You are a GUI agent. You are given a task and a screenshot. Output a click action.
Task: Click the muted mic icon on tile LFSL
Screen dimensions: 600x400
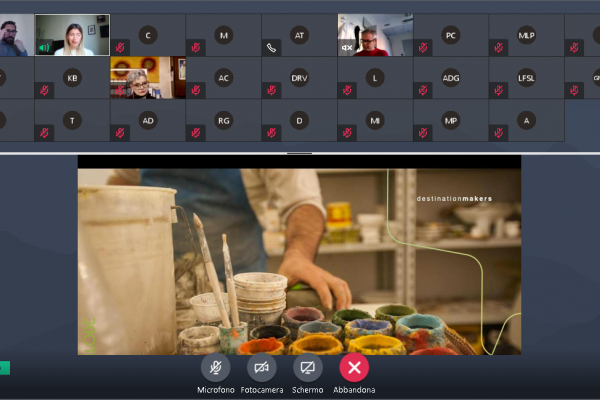[499, 90]
